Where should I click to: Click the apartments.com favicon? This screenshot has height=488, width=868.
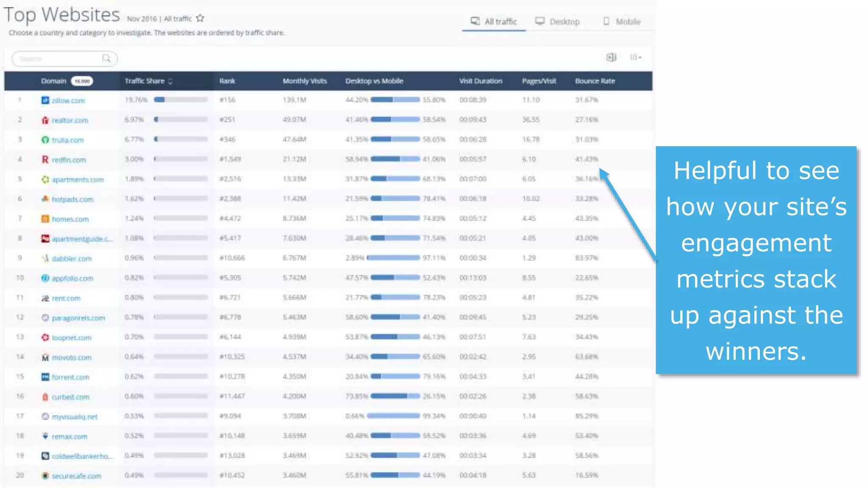click(45, 180)
